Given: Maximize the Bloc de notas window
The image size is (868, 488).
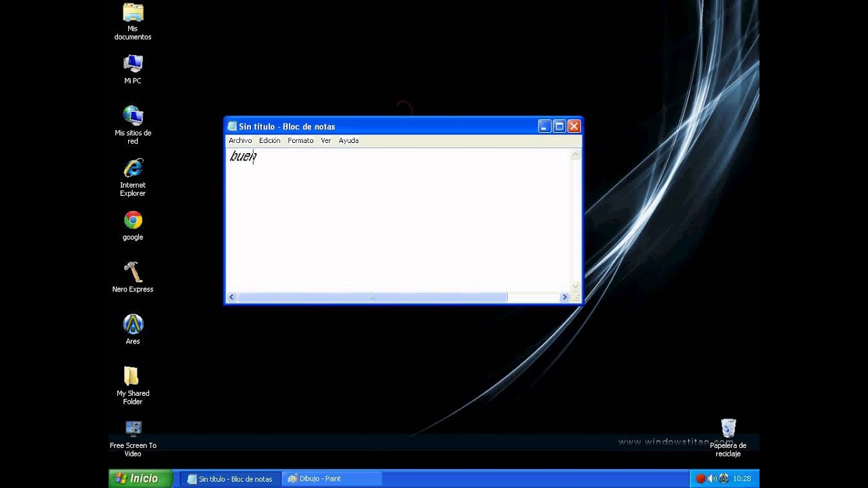Looking at the screenshot, I should [x=559, y=126].
